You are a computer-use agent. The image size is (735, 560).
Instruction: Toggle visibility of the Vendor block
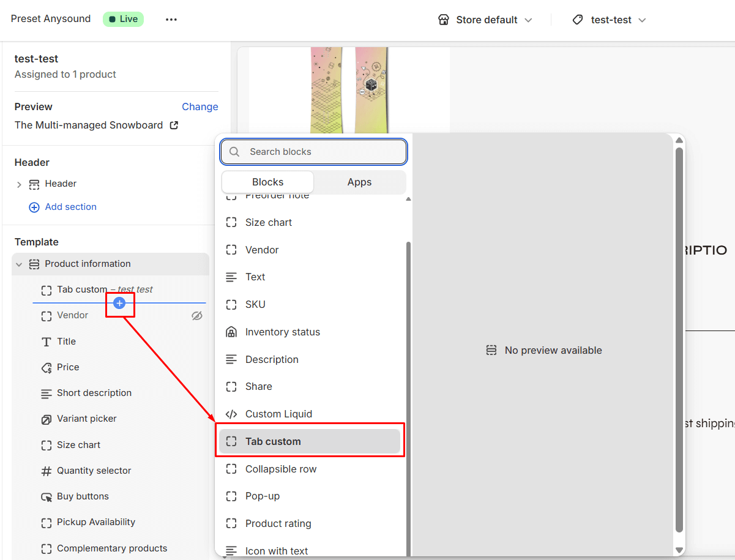(196, 315)
